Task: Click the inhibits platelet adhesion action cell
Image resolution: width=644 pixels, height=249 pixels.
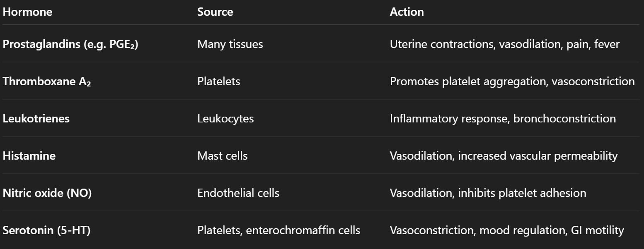Action: [x=522, y=193]
